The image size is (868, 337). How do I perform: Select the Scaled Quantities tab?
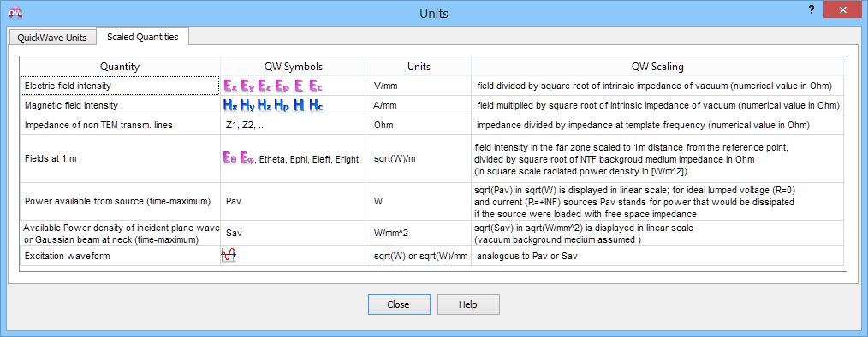(143, 37)
